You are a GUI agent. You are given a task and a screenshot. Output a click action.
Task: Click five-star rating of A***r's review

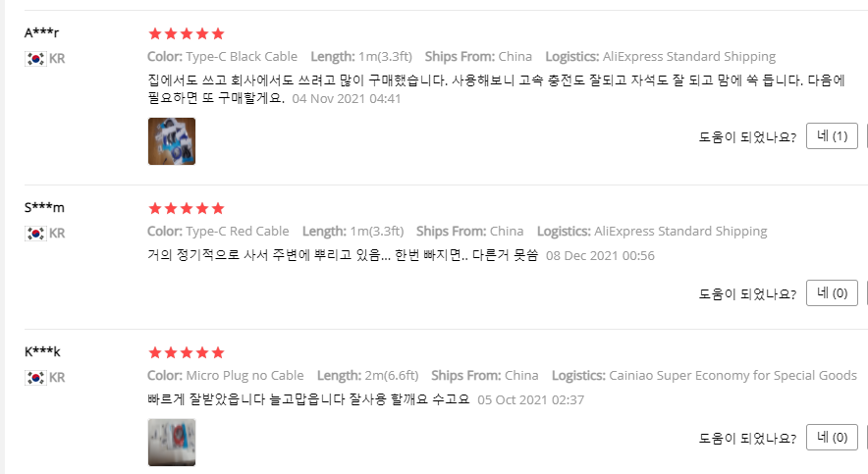[x=187, y=33]
